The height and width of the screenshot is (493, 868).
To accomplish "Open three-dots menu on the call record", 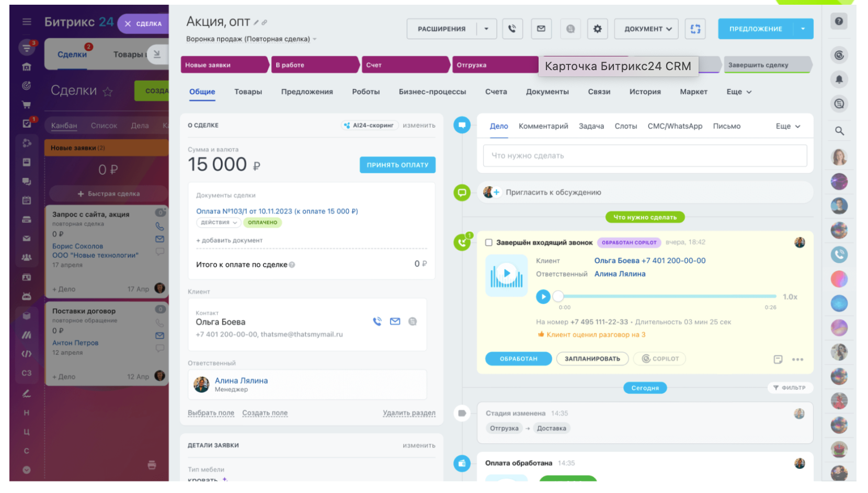I will point(797,360).
